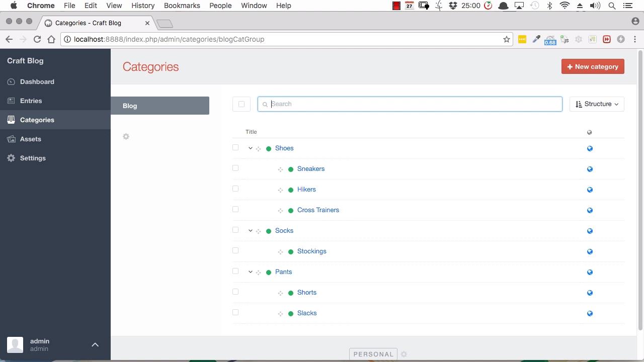Click the Categories icon in sidebar
Image resolution: width=644 pixels, height=362 pixels.
tap(11, 120)
